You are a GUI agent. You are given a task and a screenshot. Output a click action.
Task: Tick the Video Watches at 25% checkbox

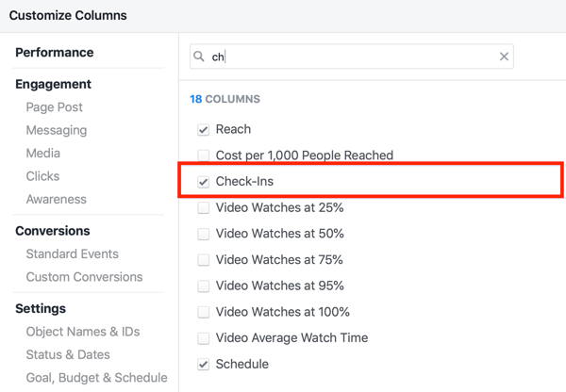click(x=203, y=208)
